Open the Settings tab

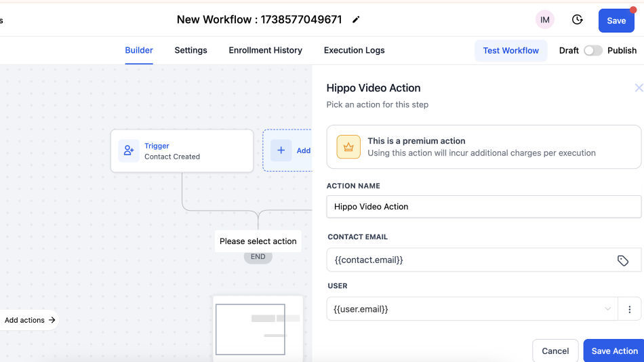coord(190,50)
